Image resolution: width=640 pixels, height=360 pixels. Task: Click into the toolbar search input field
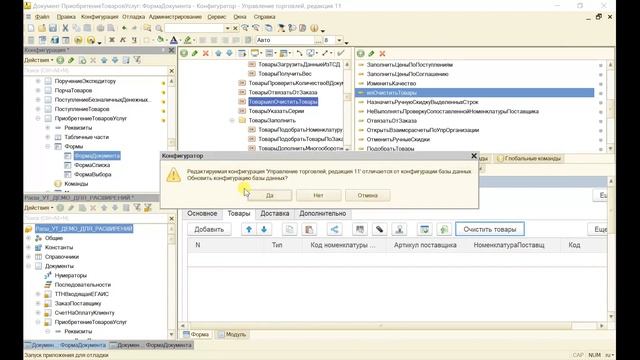194,28
